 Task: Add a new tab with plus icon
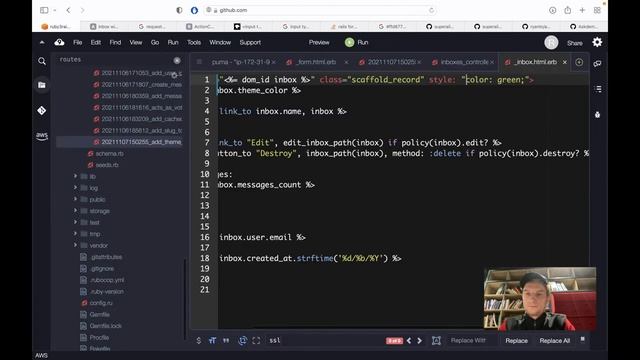[579, 62]
